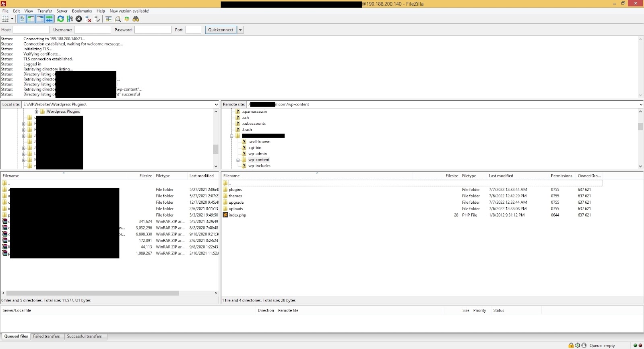The image size is (644, 349).
Task: Toggle processing of the transfer queue
Action: [x=70, y=19]
